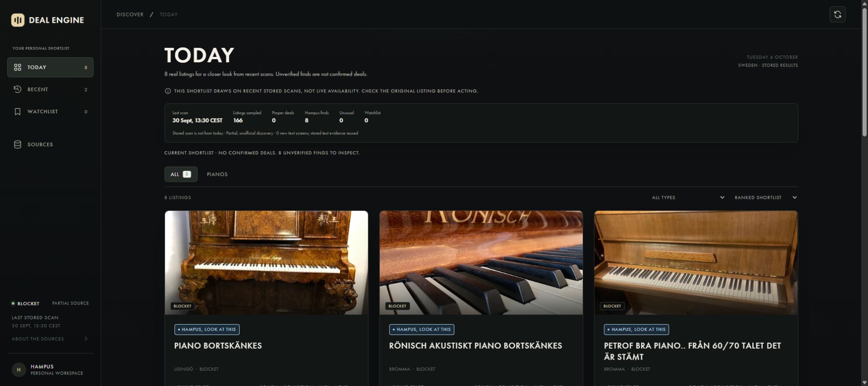
Task: Click the Deal Engine logo icon
Action: (18, 20)
